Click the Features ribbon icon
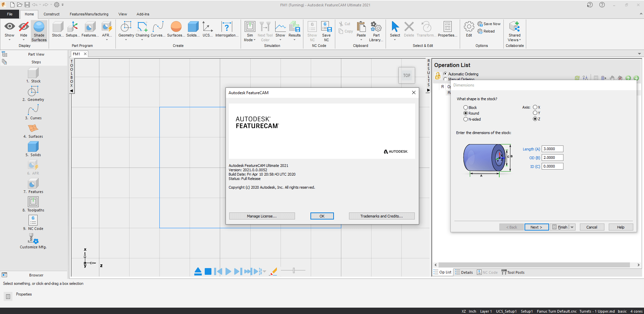The width and height of the screenshot is (644, 314). [90, 29]
